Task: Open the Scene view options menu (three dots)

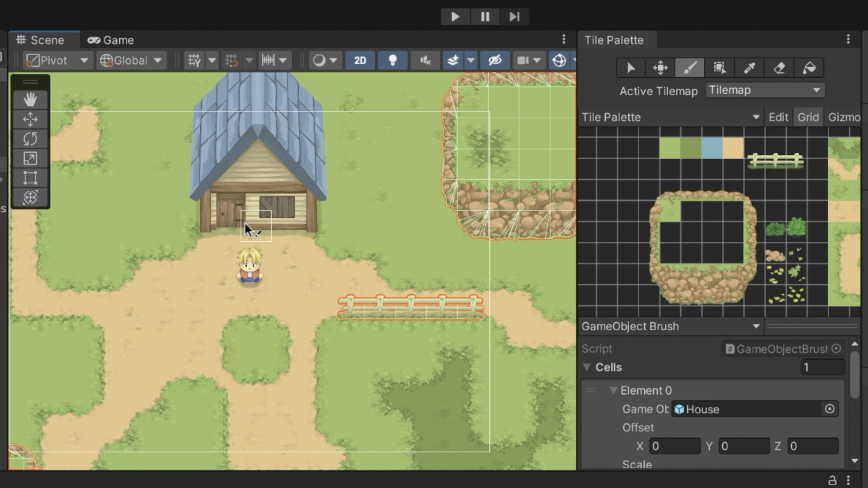Action: 564,39
